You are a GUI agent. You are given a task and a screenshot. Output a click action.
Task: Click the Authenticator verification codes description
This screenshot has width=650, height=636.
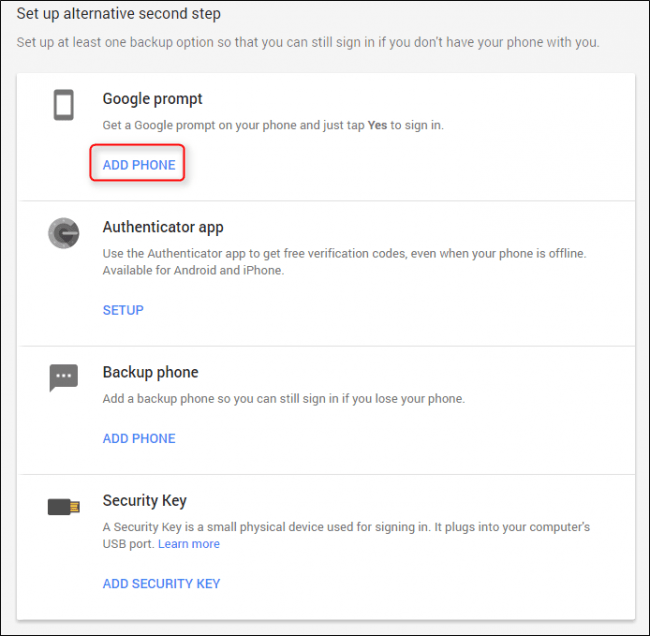click(344, 262)
